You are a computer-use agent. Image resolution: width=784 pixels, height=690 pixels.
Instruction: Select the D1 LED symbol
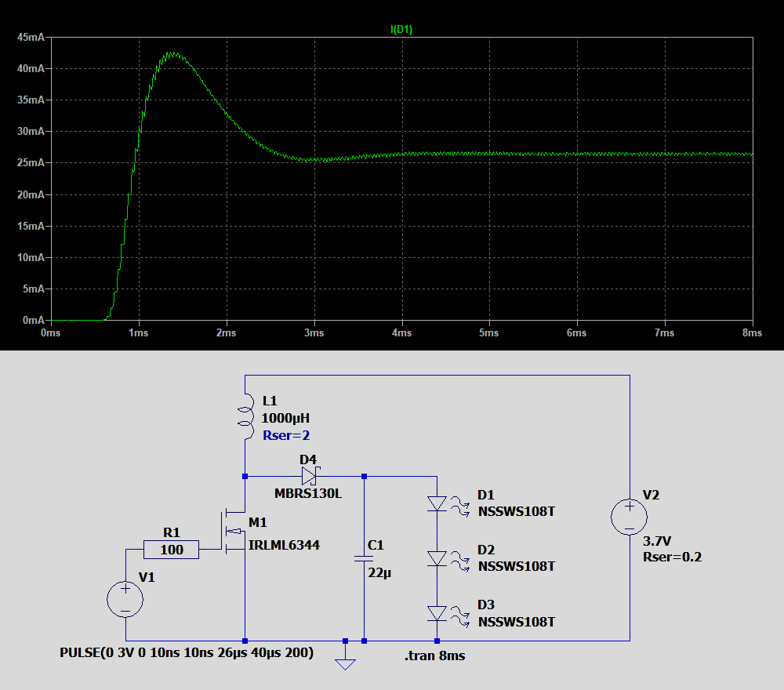tap(448, 504)
